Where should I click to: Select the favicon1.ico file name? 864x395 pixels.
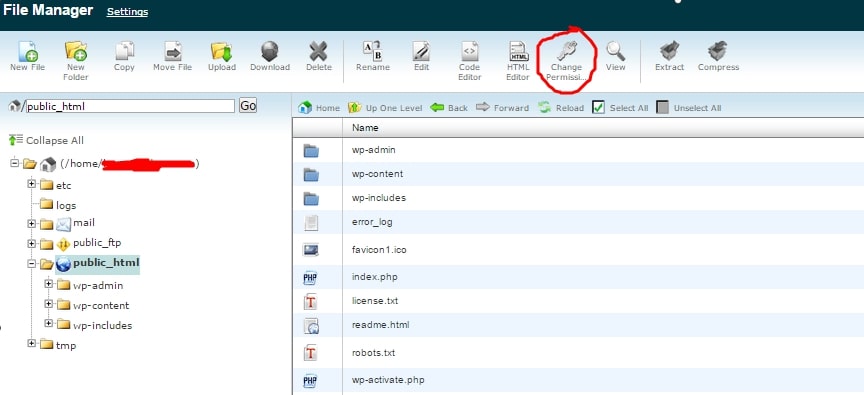click(379, 250)
